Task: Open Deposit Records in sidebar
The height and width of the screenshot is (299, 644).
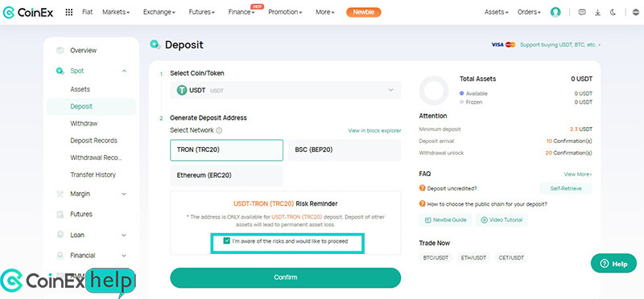Action: pos(93,141)
